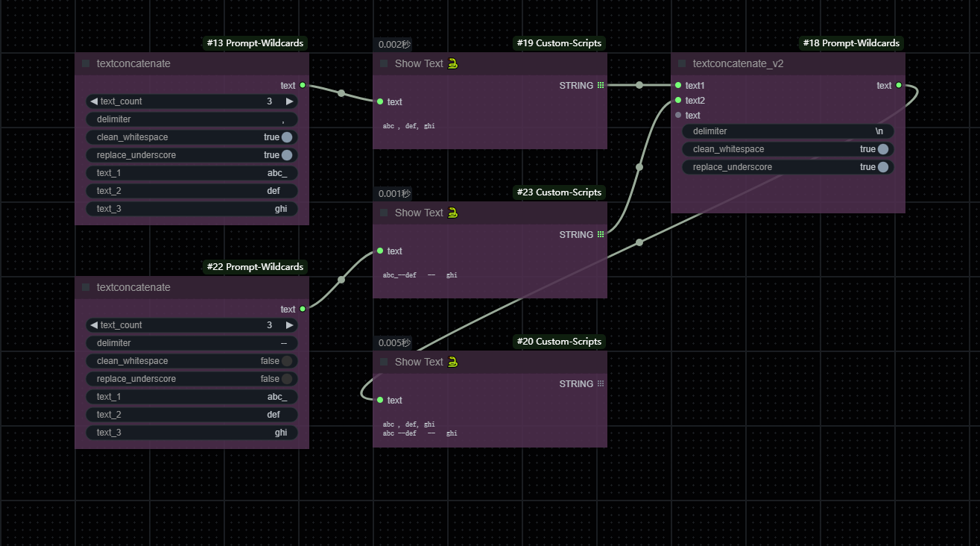
Task: Click text output port of textconcatenate_v2
Action: pyautogui.click(x=899, y=85)
